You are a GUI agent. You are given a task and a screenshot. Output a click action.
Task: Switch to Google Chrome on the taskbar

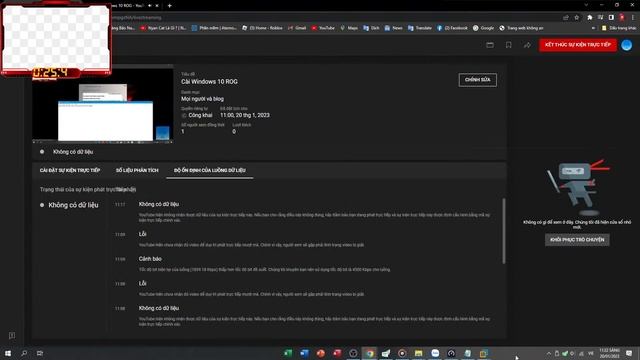tap(369, 353)
